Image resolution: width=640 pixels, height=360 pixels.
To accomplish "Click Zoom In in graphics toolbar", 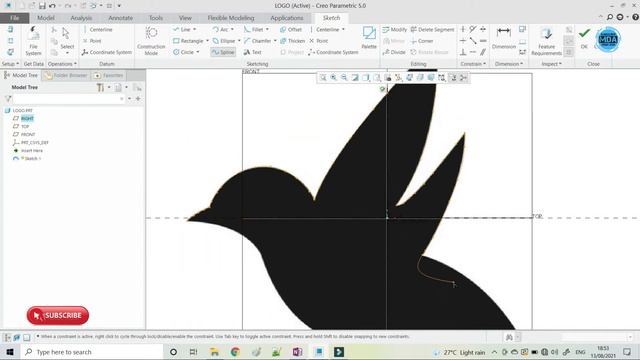I will 333,78.
